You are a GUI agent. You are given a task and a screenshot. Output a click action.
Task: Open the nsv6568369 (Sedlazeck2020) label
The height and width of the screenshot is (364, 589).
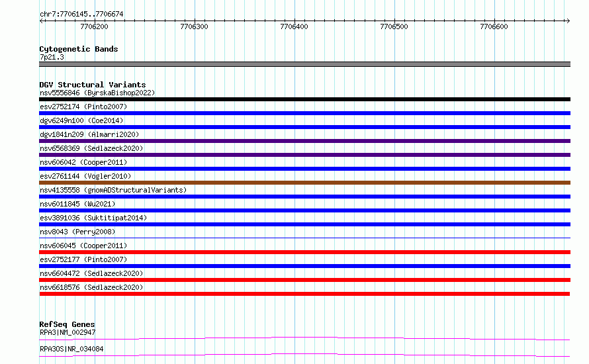click(91, 148)
